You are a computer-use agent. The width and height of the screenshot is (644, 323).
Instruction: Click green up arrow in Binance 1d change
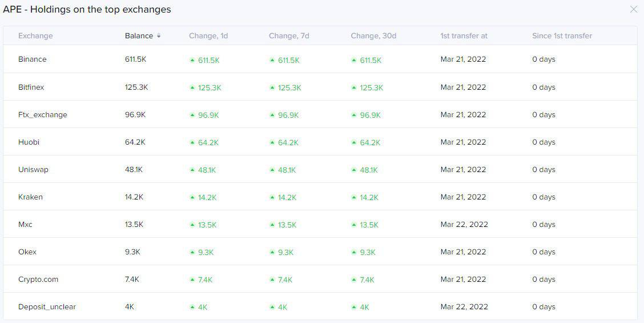[x=192, y=59]
